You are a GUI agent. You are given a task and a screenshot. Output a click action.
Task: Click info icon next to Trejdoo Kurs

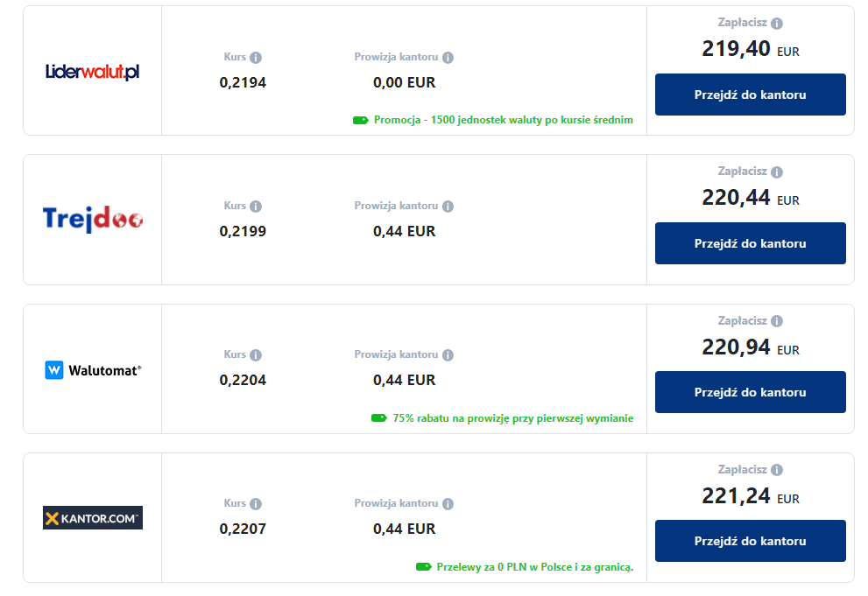(256, 207)
